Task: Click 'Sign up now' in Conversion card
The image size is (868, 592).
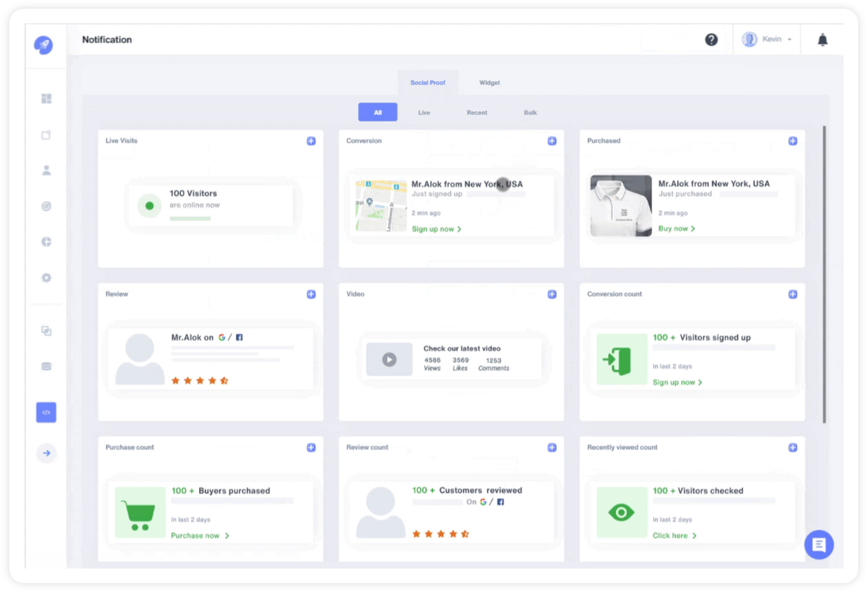Action: [x=436, y=229]
